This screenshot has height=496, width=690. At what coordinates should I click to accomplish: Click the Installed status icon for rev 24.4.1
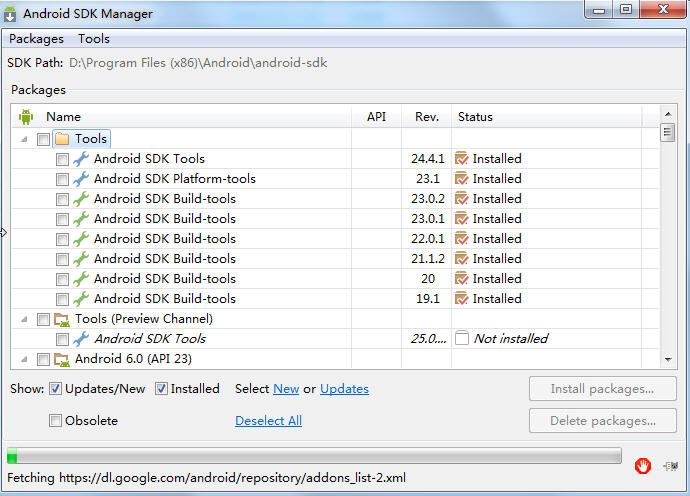pos(461,158)
